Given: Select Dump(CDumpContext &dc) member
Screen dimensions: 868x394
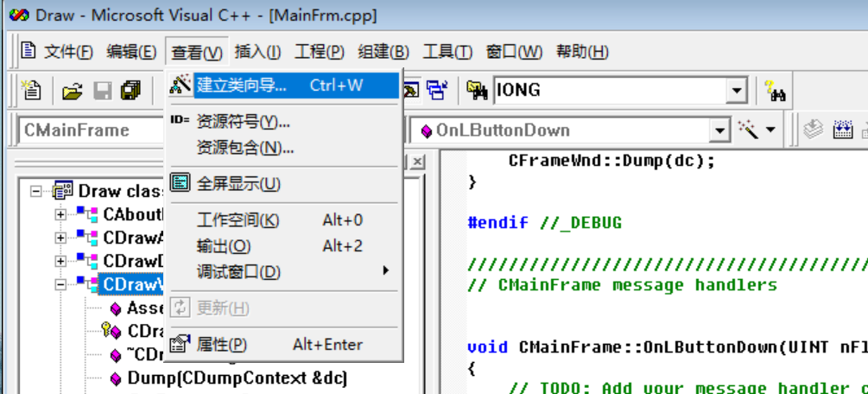Looking at the screenshot, I should pyautogui.click(x=238, y=378).
